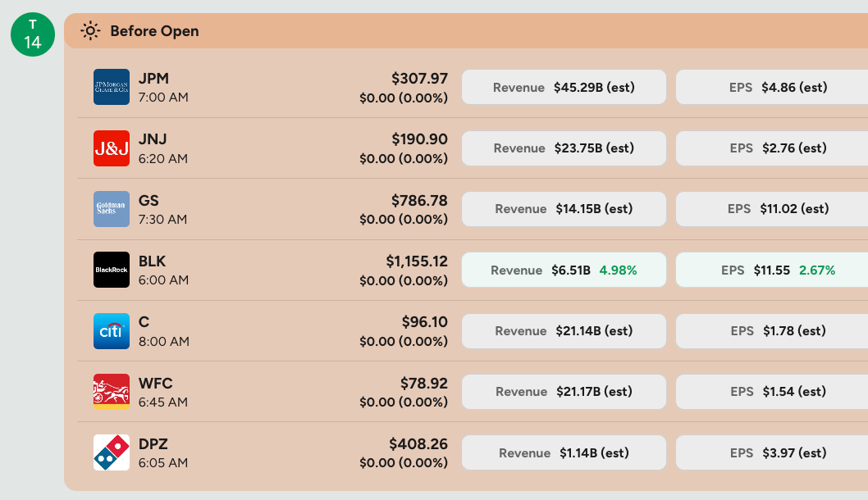Click the BLK 6:00 AM report time

(164, 280)
